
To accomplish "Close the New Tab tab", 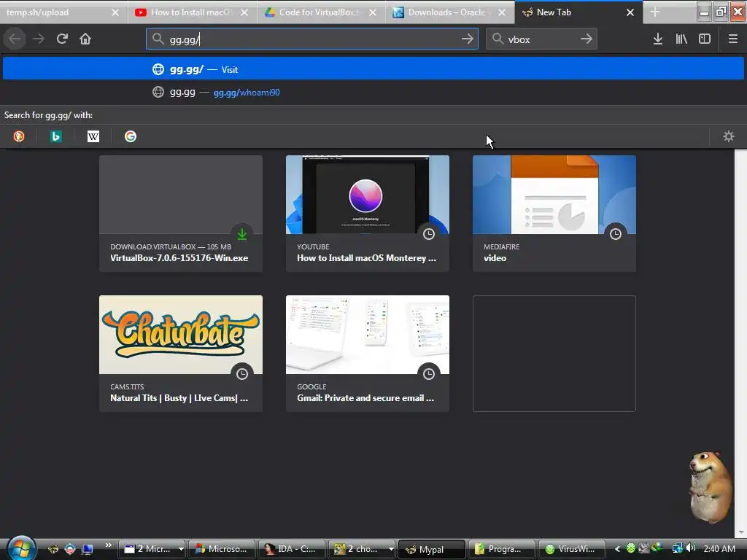I will click(x=630, y=12).
